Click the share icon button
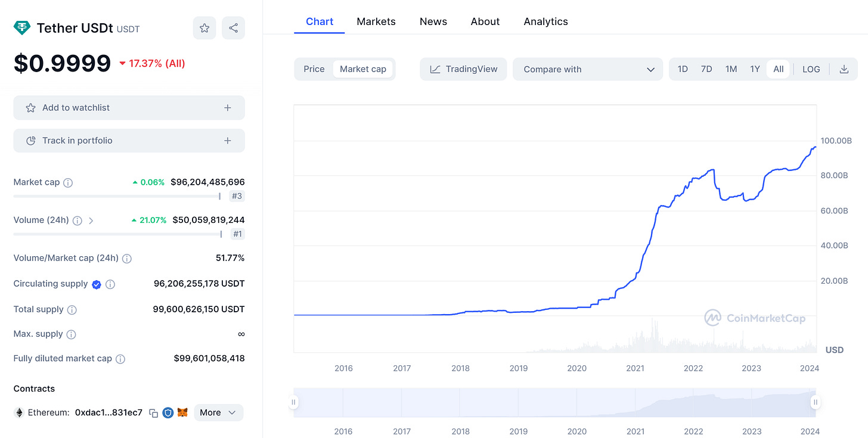Image resolution: width=868 pixels, height=438 pixels. pyautogui.click(x=233, y=28)
